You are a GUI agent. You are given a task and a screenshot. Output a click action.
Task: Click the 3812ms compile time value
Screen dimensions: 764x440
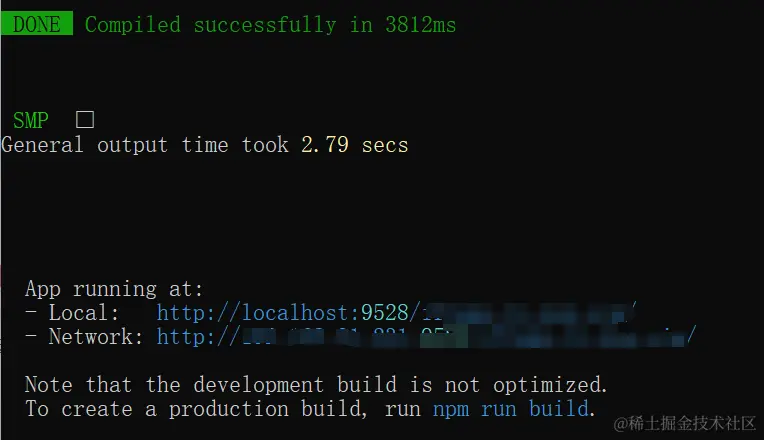point(420,25)
